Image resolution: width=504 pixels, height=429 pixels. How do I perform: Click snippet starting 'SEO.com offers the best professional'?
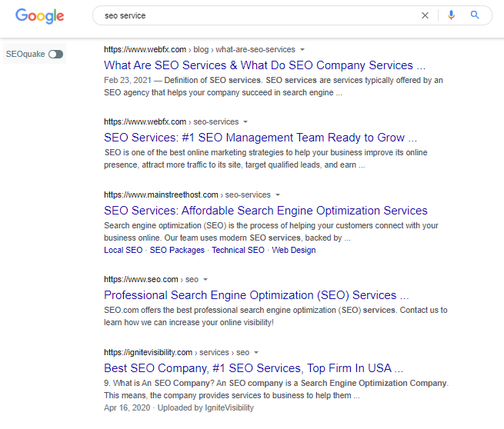coord(275,316)
